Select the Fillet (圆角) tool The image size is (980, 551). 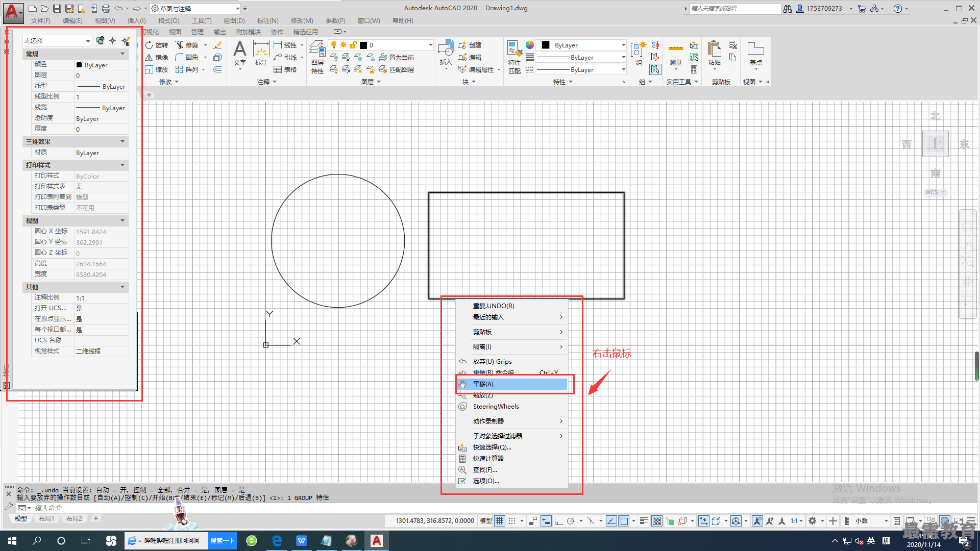click(187, 57)
